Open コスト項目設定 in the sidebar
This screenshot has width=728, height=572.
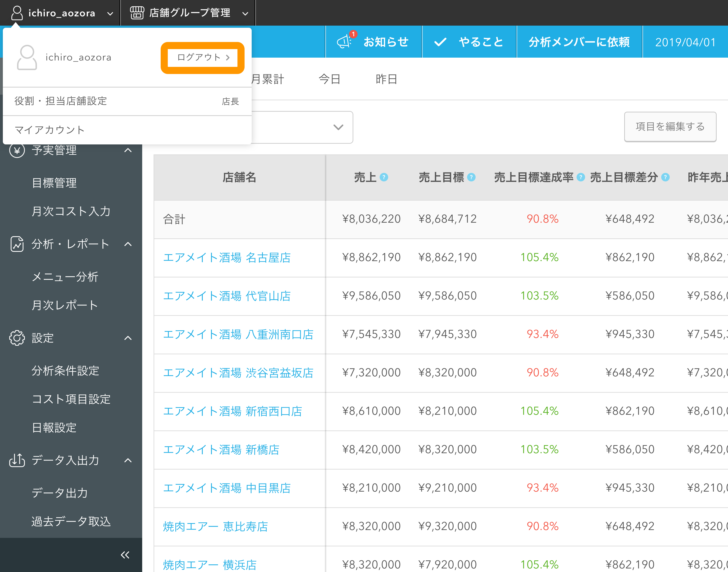coord(71,399)
